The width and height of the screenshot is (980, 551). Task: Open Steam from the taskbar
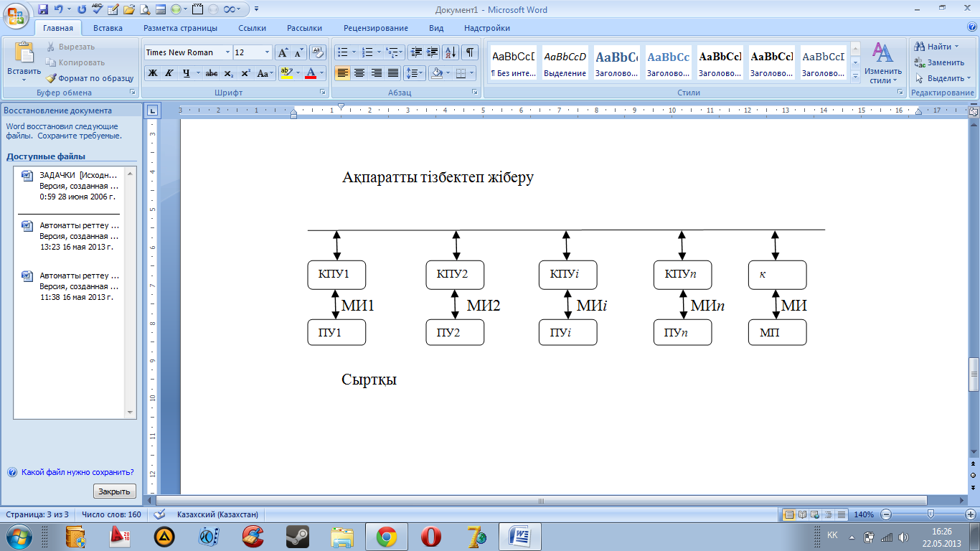pos(297,536)
